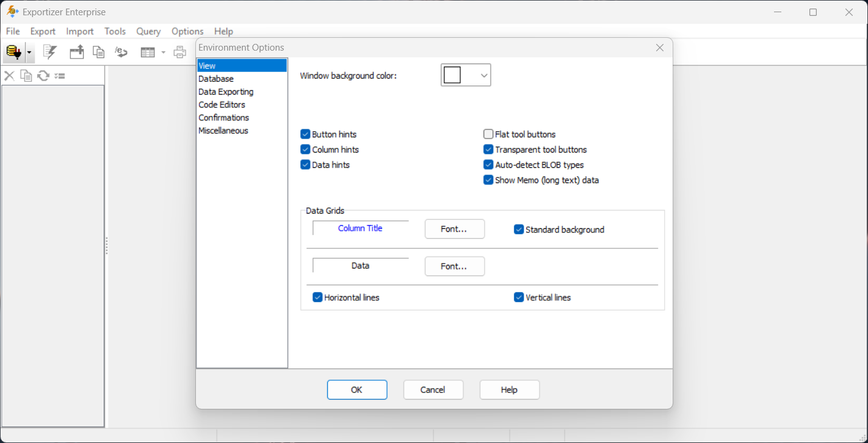Enable the Flat tool buttons checkbox
Image resolution: width=868 pixels, height=443 pixels.
(488, 134)
